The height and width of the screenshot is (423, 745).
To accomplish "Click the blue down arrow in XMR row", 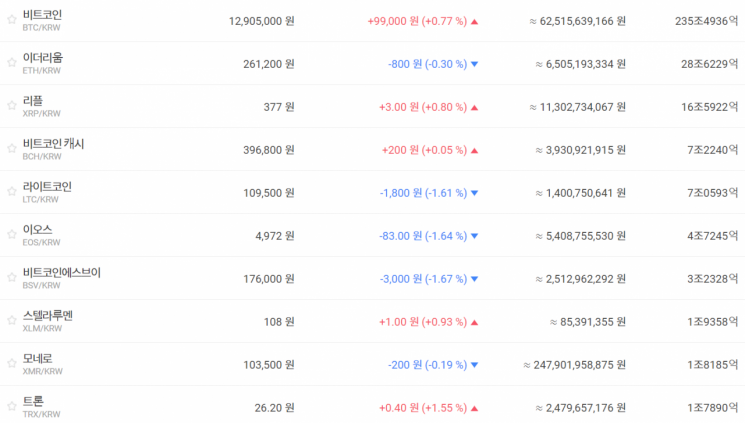I will pos(474,365).
